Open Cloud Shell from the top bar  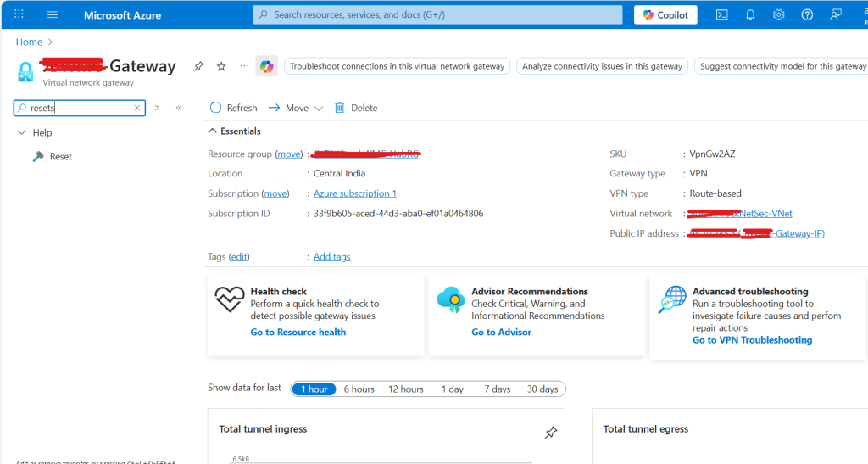click(722, 15)
